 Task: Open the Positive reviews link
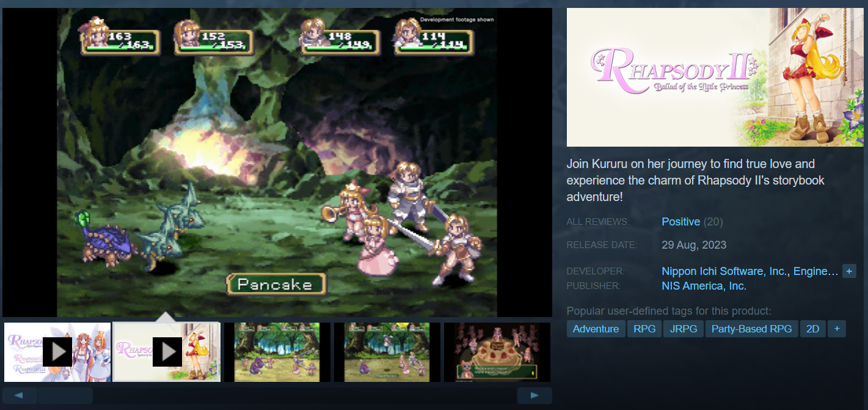tap(680, 222)
